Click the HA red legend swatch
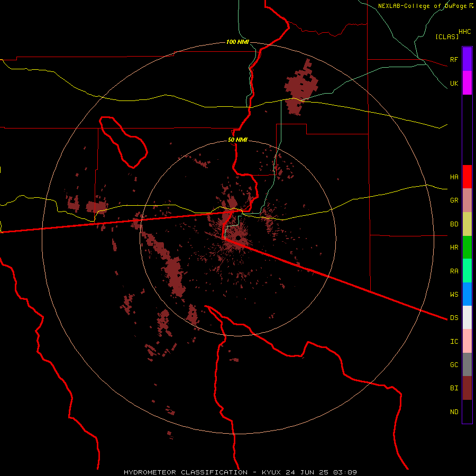This screenshot has width=476, height=476. pos(467,177)
